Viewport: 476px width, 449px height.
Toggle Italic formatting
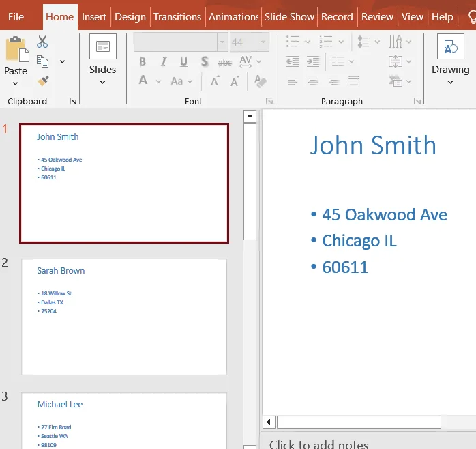click(x=164, y=61)
